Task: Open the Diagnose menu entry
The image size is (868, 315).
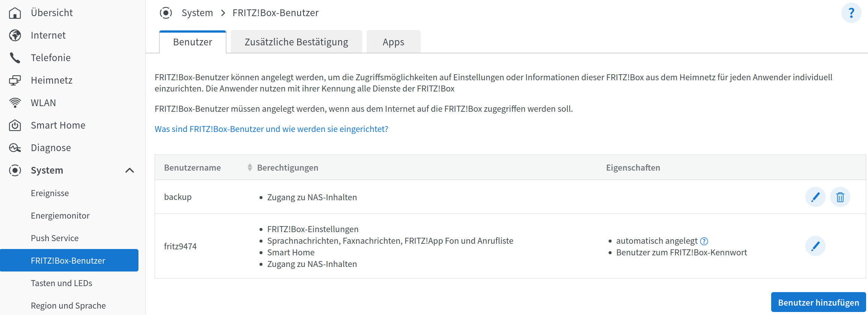Action: (51, 148)
